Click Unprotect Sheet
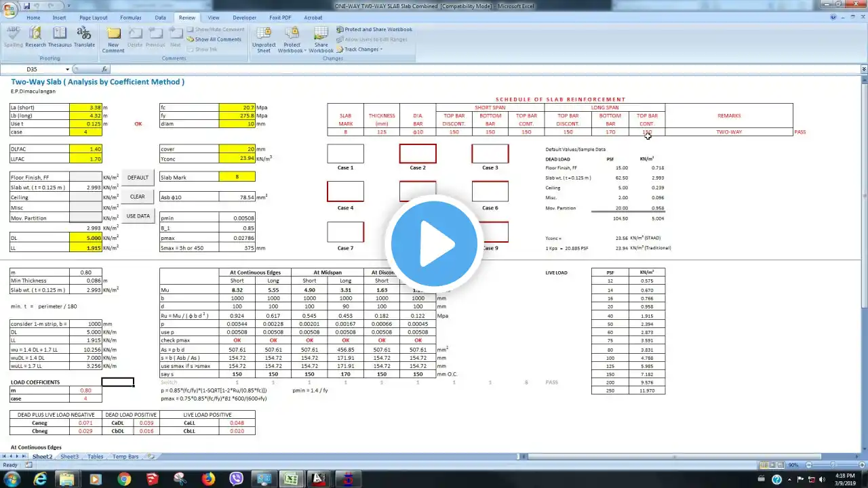Screen dimensions: 868x488 point(264,39)
